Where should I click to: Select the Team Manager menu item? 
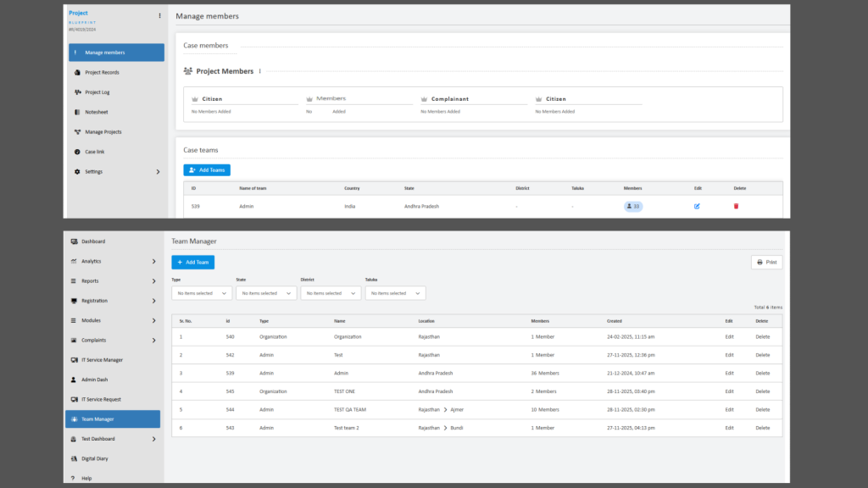tap(113, 419)
